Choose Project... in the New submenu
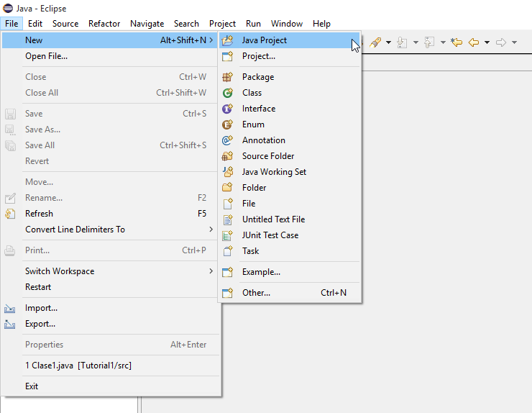532x413 pixels. (x=289, y=56)
